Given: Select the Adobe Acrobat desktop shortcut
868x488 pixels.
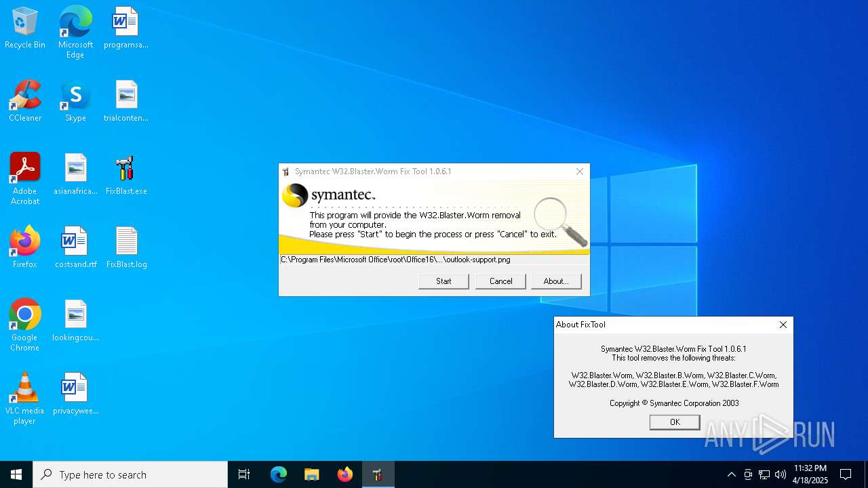Looking at the screenshot, I should 25,179.
